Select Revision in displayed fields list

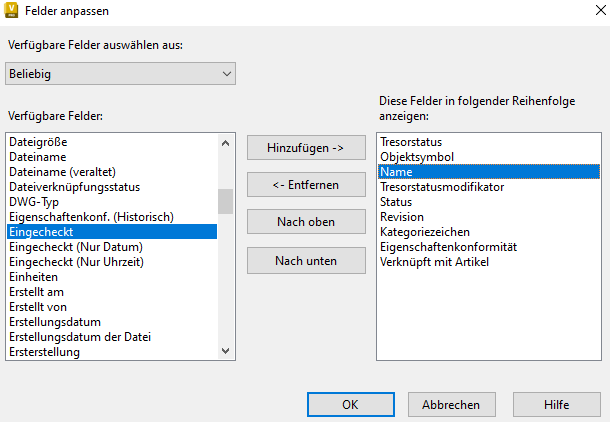point(402,217)
